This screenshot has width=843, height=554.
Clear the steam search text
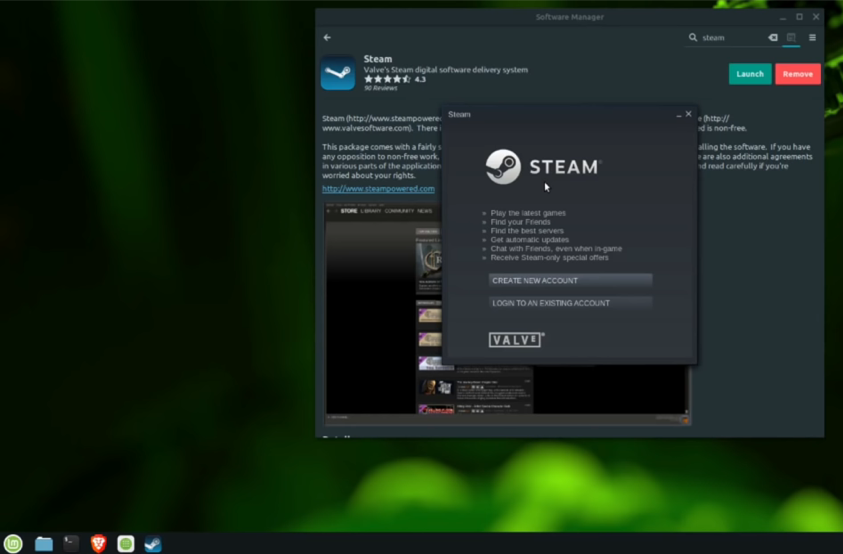(x=773, y=38)
